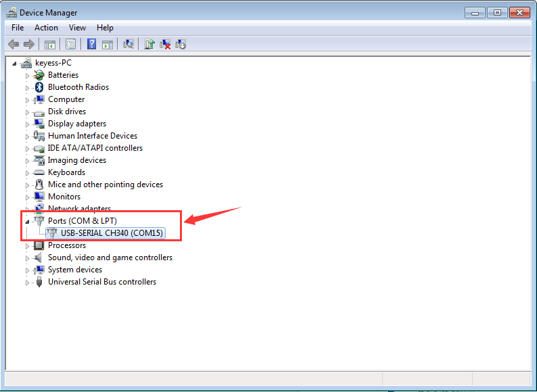This screenshot has height=392, width=537.
Task: Select the Computer category icon
Action: pos(39,99)
